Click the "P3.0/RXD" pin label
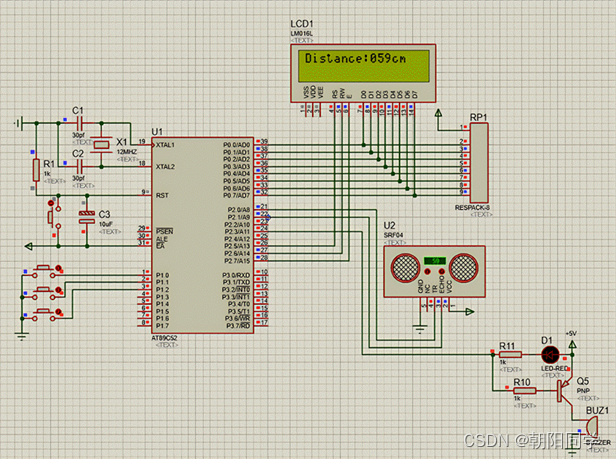Screen dimensions: 616x459 coord(236,275)
